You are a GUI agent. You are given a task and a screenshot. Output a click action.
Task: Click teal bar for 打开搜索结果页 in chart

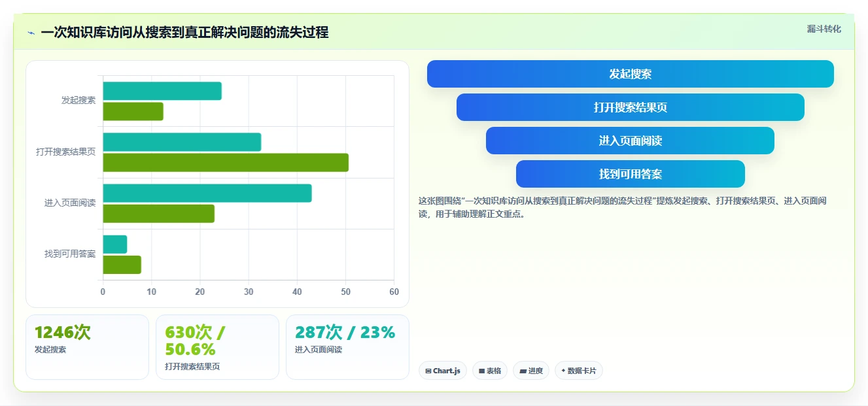(x=182, y=142)
